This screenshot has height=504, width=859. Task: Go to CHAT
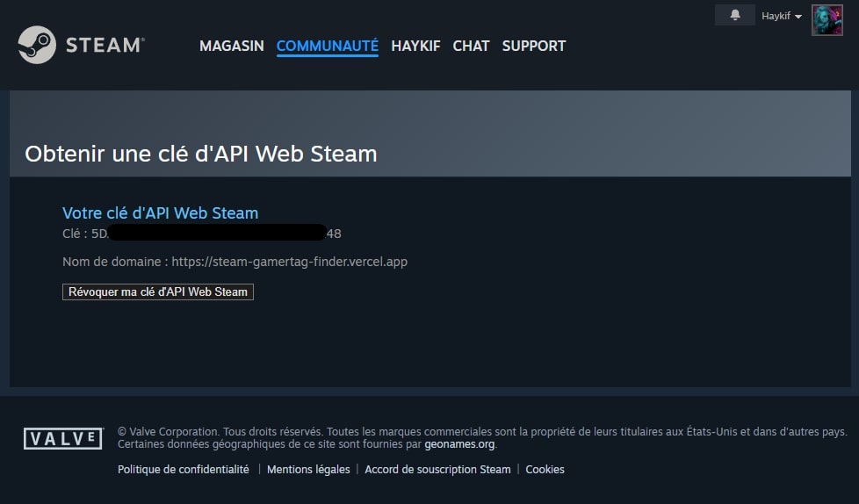pos(471,46)
